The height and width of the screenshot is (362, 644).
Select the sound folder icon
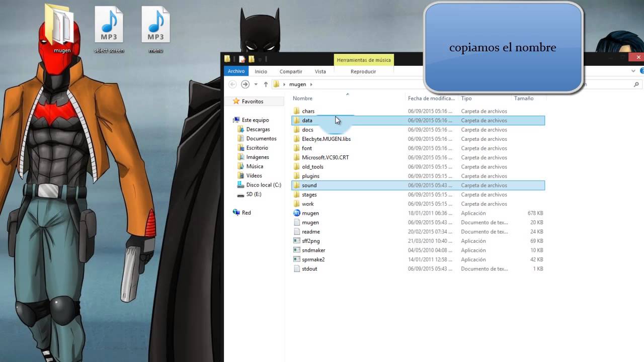(x=297, y=186)
